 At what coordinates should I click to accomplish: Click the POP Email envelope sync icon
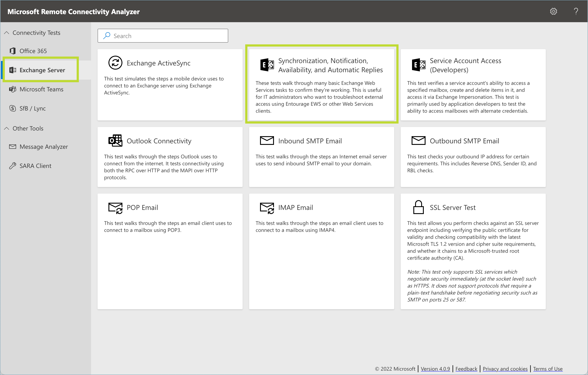(x=115, y=208)
